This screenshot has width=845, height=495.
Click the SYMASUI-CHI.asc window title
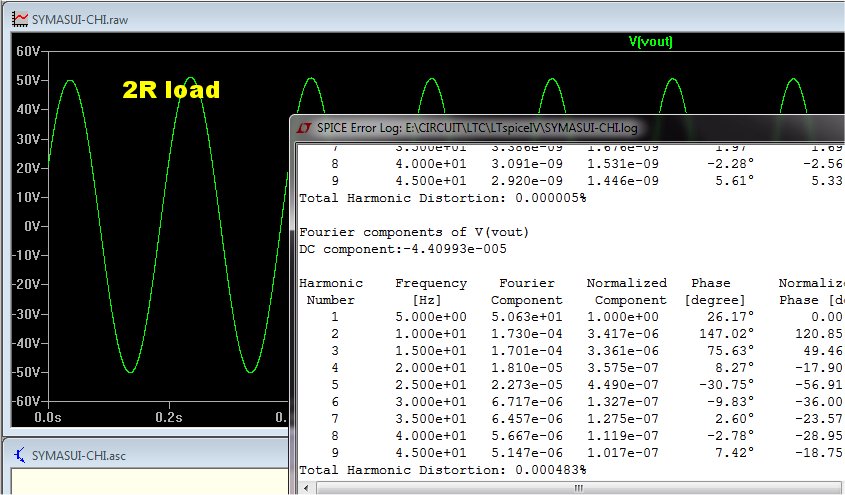click(79, 456)
